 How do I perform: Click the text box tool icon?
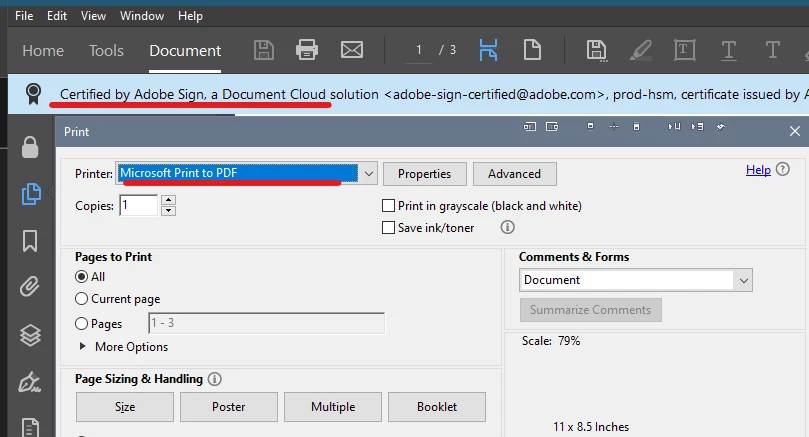[x=685, y=50]
